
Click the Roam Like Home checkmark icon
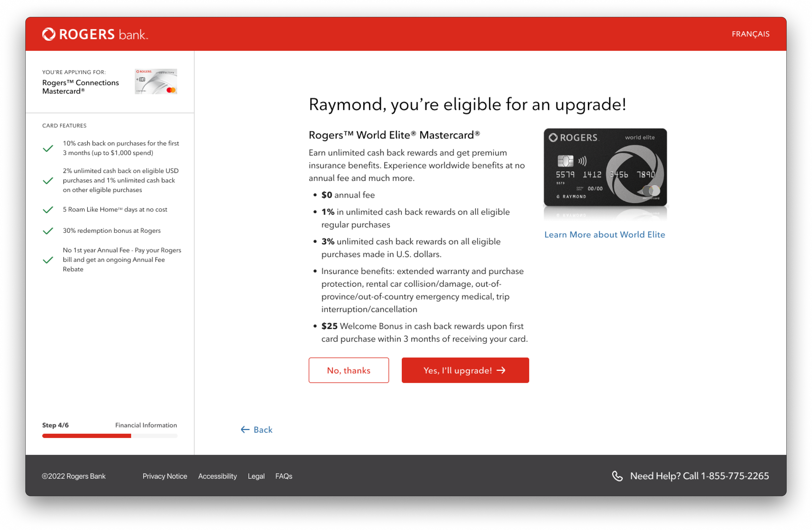[48, 210]
